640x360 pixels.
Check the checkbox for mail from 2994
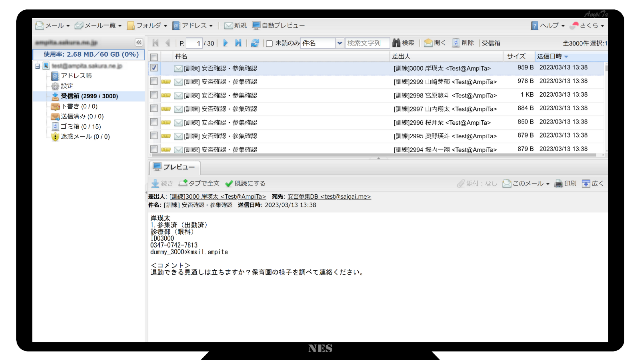pos(154,149)
